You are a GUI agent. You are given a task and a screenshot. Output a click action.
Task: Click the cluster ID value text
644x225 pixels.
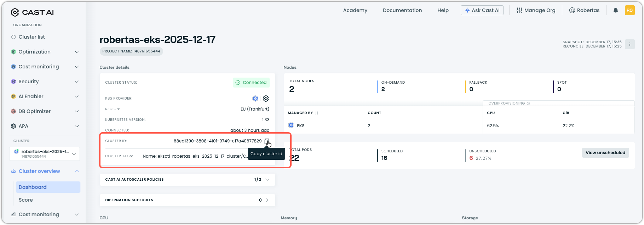pos(218,141)
